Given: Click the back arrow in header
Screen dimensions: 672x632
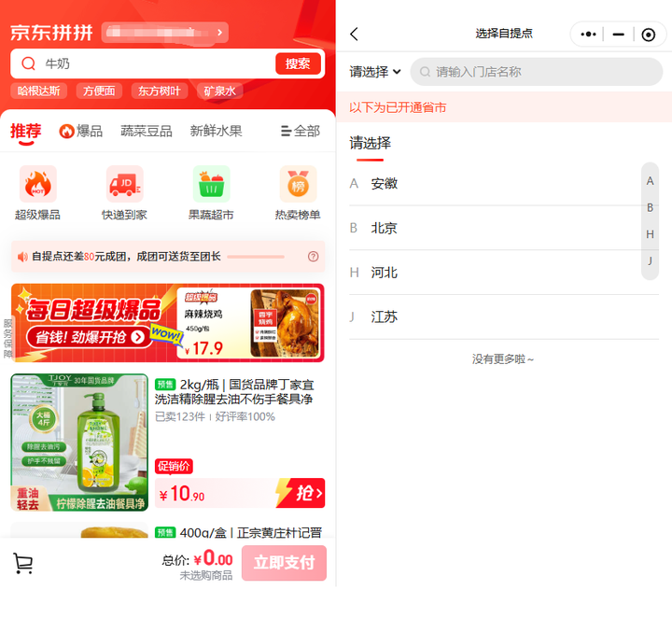Looking at the screenshot, I should click(x=355, y=35).
